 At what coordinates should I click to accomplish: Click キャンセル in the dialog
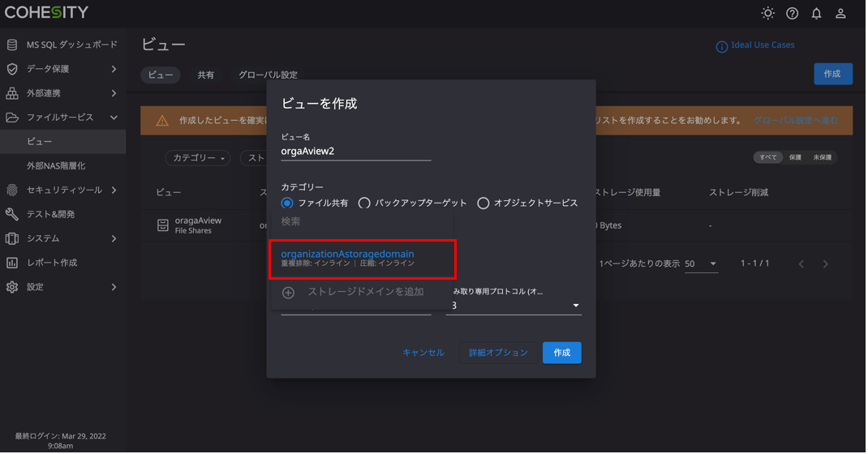pos(423,353)
